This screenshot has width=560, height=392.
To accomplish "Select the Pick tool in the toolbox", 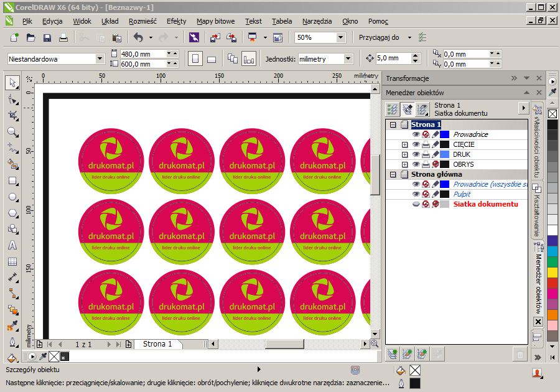I will (x=12, y=83).
